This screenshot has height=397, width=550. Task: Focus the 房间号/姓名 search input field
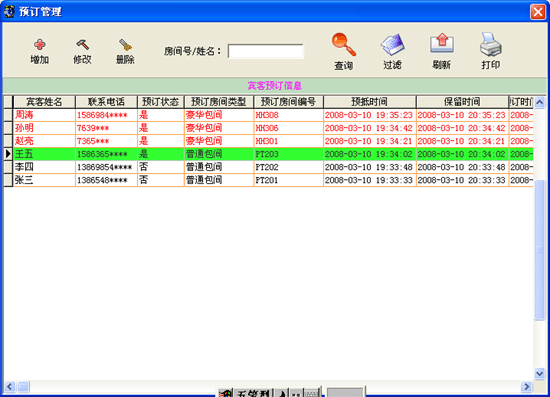pyautogui.click(x=266, y=51)
